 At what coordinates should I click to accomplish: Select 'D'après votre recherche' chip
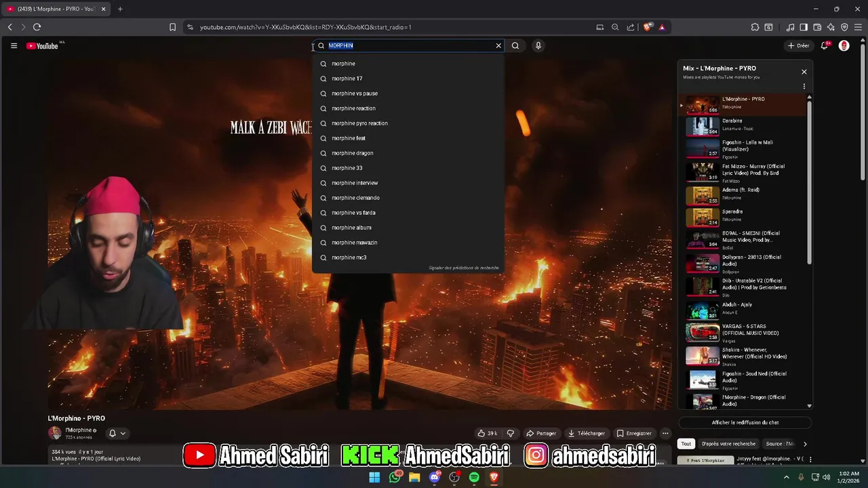(x=728, y=444)
